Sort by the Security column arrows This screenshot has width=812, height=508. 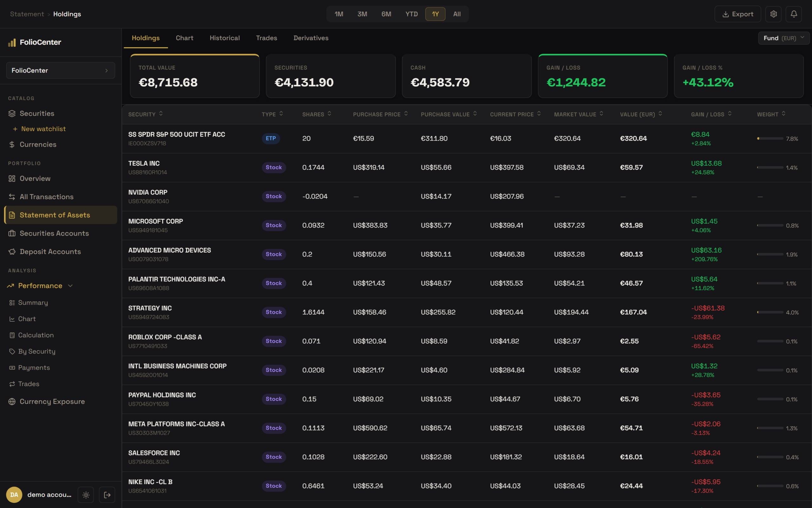point(161,114)
